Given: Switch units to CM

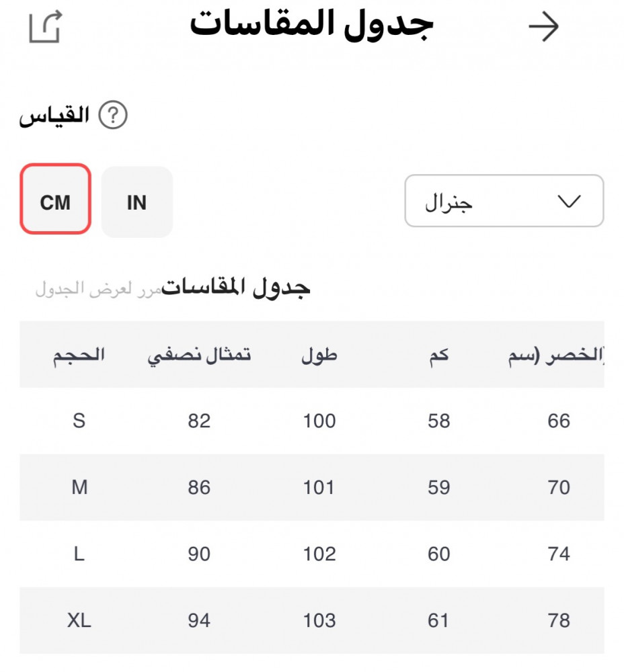Looking at the screenshot, I should click(x=55, y=200).
